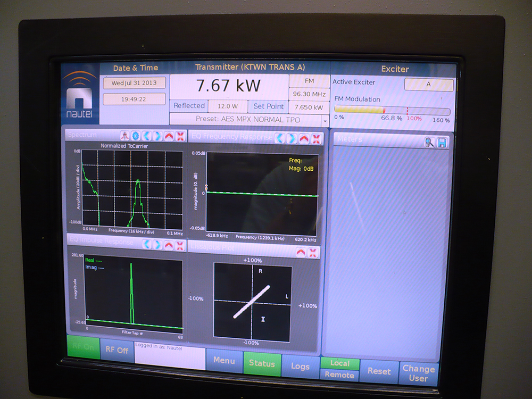Screen dimensions: 532x399
Task: Click the FM Modulation level bar
Action: coord(392,111)
